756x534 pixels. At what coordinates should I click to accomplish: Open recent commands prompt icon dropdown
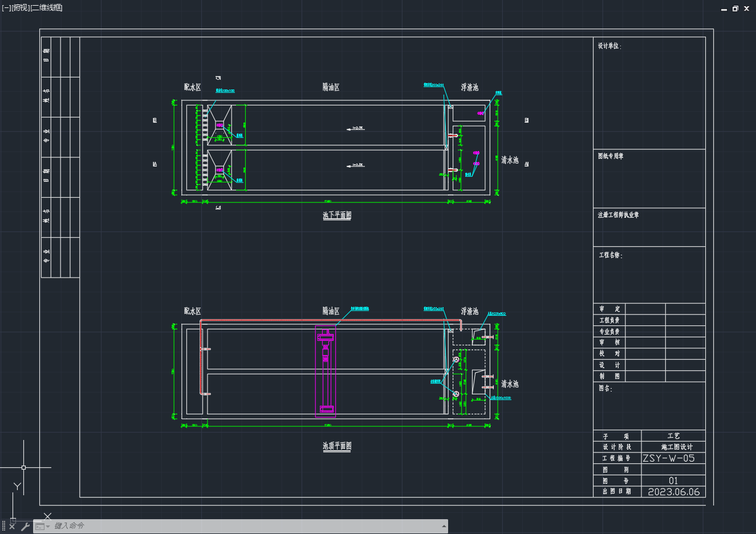pyautogui.click(x=42, y=526)
